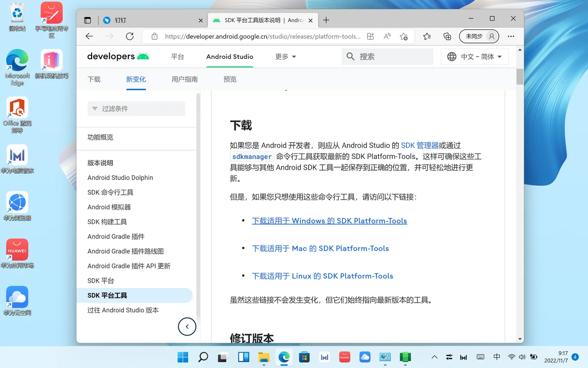This screenshot has height=368, width=588.
Task: Select the 华为应用市场 desktop icon
Action: coord(17,254)
